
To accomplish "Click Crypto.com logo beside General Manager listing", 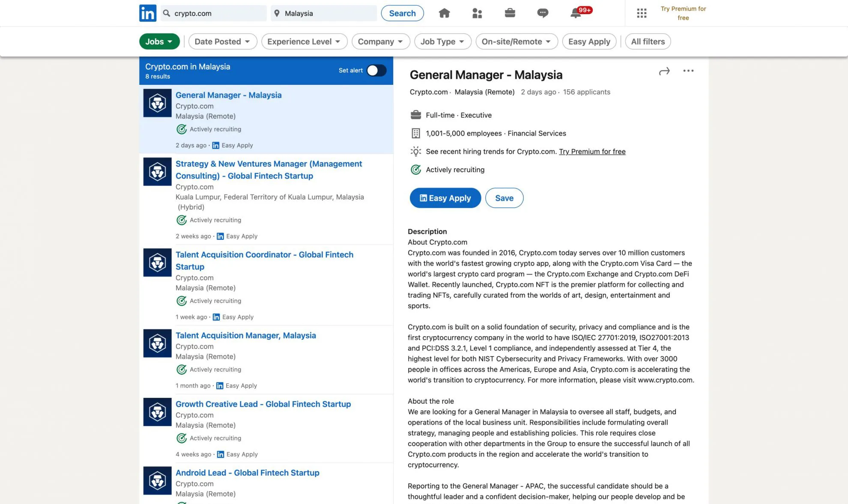I will click(157, 103).
